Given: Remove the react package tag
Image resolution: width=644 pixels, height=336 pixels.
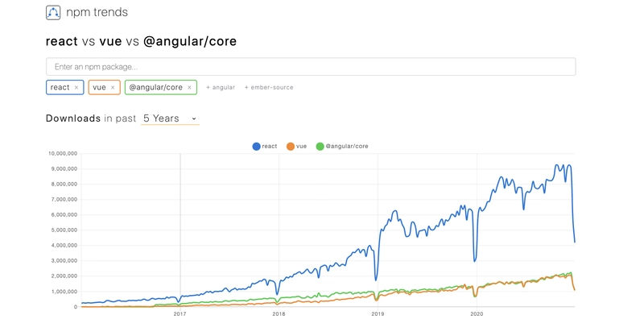Looking at the screenshot, I should tap(76, 88).
